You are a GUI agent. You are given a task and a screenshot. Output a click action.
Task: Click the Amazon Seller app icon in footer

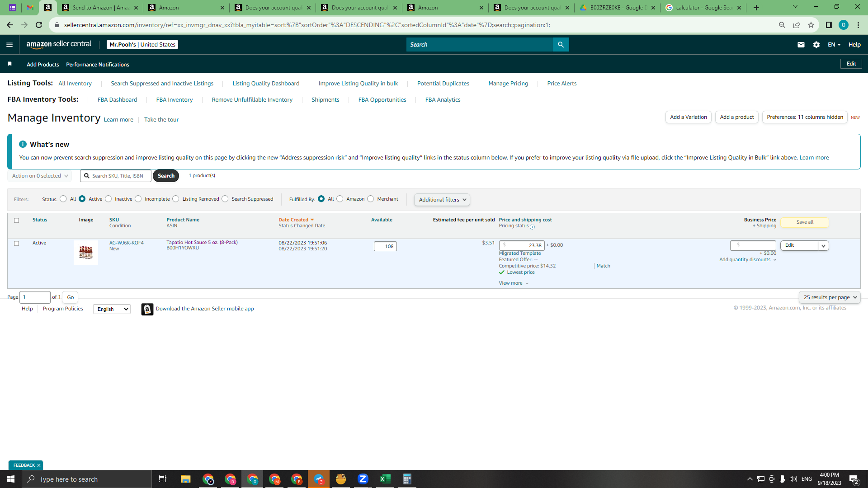pos(147,309)
